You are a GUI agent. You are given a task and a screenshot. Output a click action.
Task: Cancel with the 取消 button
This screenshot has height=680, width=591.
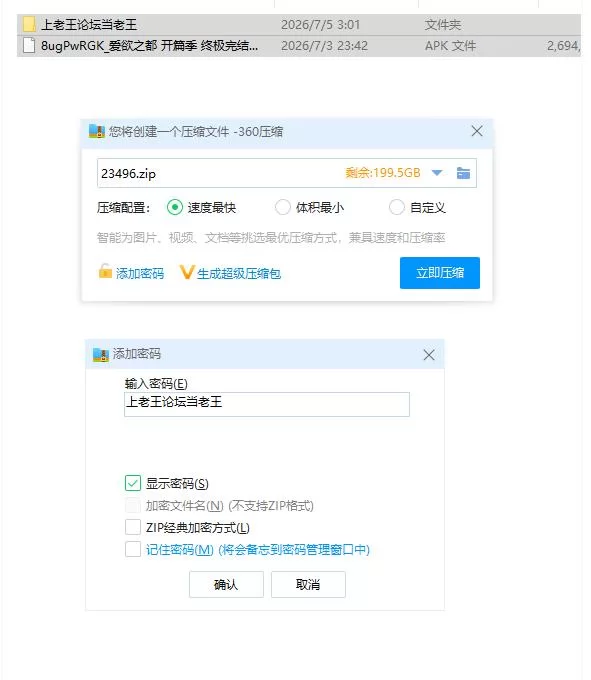pyautogui.click(x=308, y=585)
